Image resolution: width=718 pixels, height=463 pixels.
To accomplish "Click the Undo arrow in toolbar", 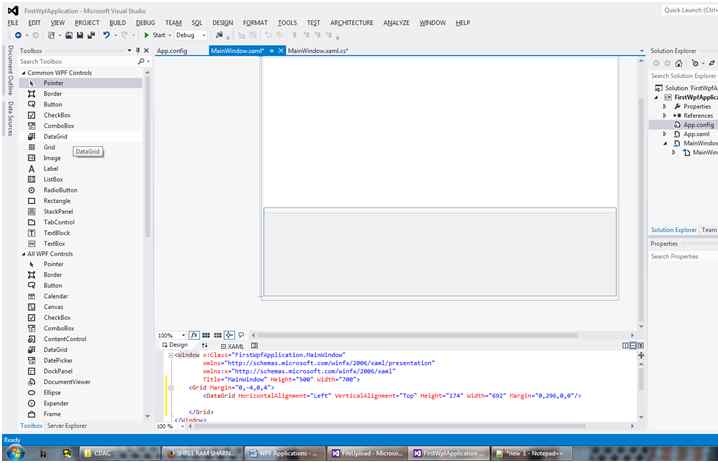I will click(107, 35).
